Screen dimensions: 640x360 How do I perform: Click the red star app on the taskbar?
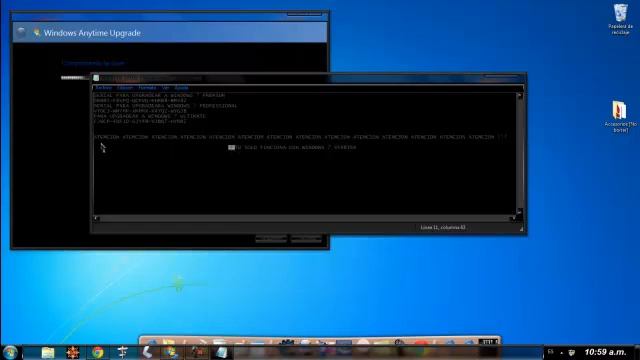pos(73,352)
